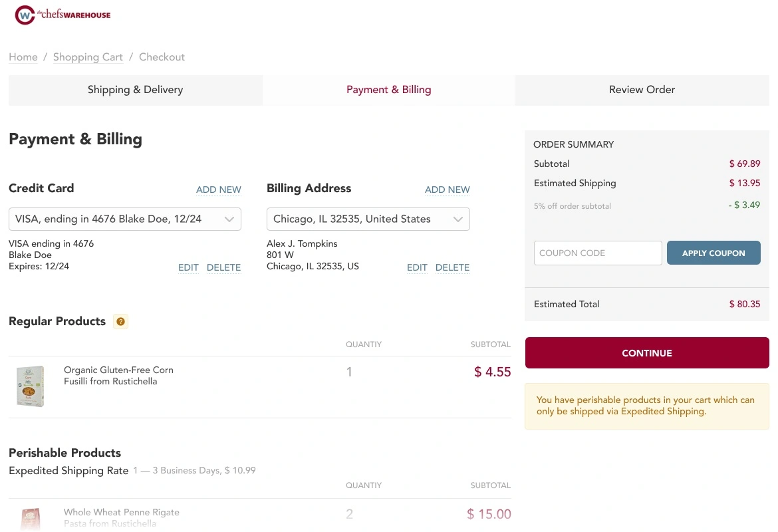
Task: Click the Corn Fusilli product thumbnail
Action: (31, 386)
